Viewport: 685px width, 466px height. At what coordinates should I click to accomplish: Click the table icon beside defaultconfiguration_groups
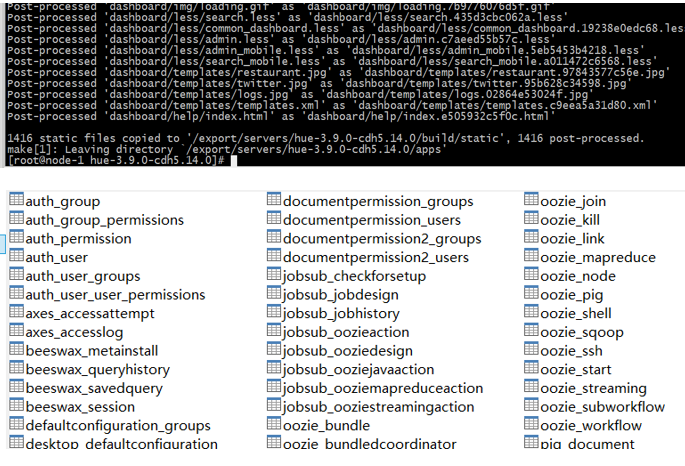[x=17, y=424]
